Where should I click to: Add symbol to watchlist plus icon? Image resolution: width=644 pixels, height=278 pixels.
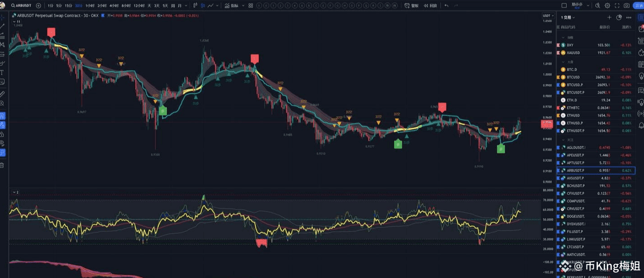point(609,18)
